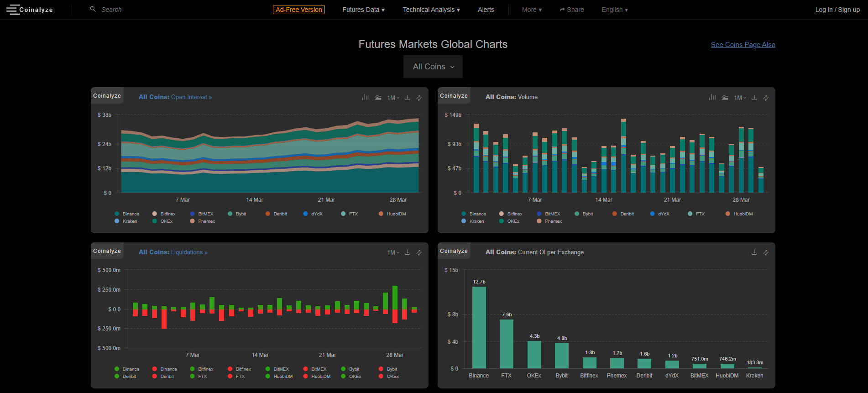
Task: Download the Open Interest chart
Action: pyautogui.click(x=408, y=97)
